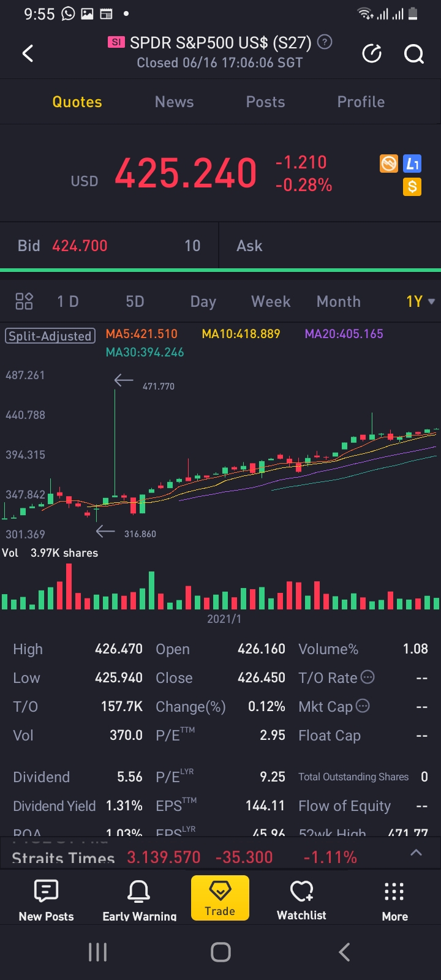Select the Day chart period
The width and height of the screenshot is (441, 980).
pyautogui.click(x=203, y=301)
